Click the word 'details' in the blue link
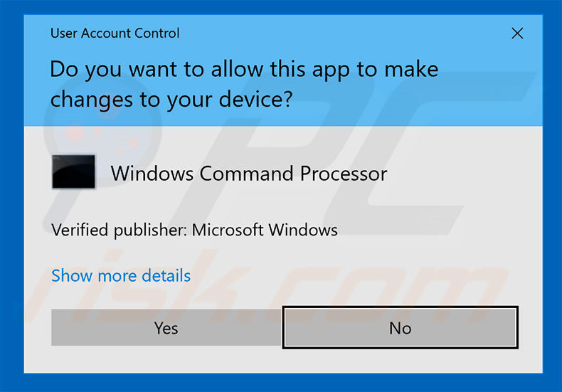Viewport: 562px width, 392px height. point(166,275)
